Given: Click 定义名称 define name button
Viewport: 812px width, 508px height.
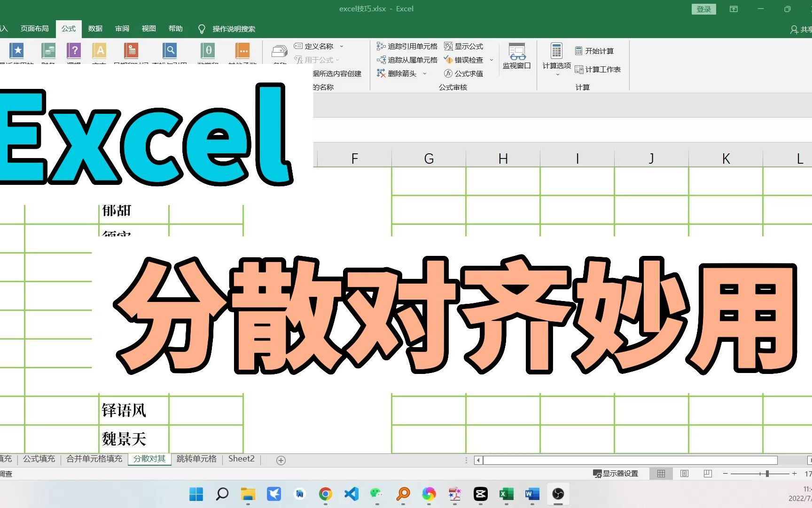Looking at the screenshot, I should click(313, 46).
